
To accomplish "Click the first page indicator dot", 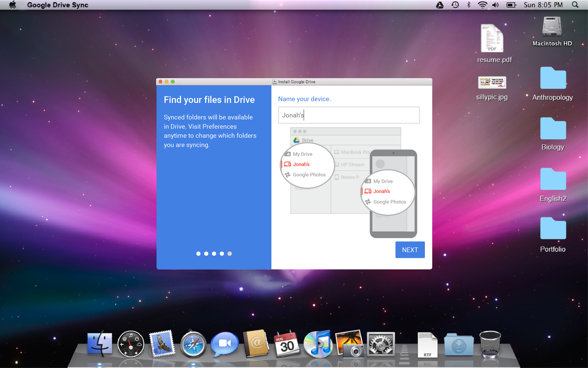I will point(198,254).
